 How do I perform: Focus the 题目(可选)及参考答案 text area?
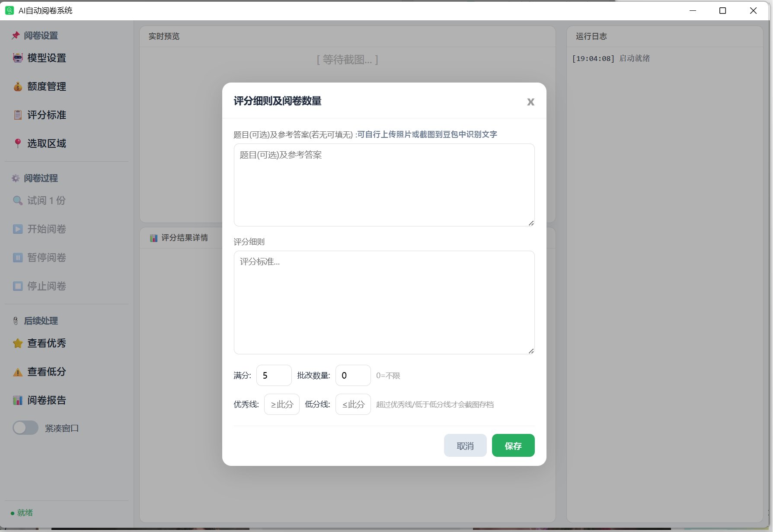[384, 185]
